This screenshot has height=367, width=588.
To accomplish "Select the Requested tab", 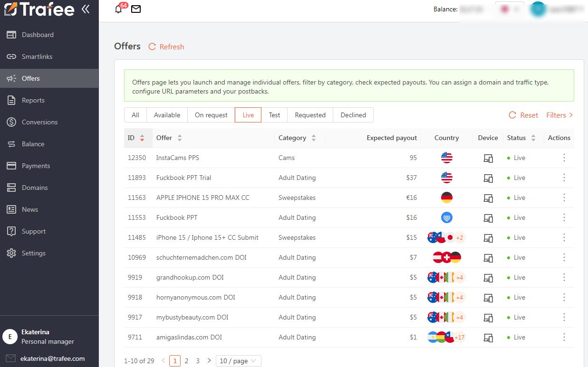I will point(310,115).
